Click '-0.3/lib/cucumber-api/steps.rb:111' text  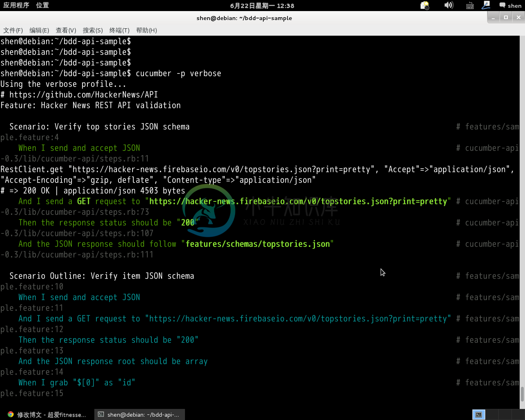pyautogui.click(x=77, y=255)
